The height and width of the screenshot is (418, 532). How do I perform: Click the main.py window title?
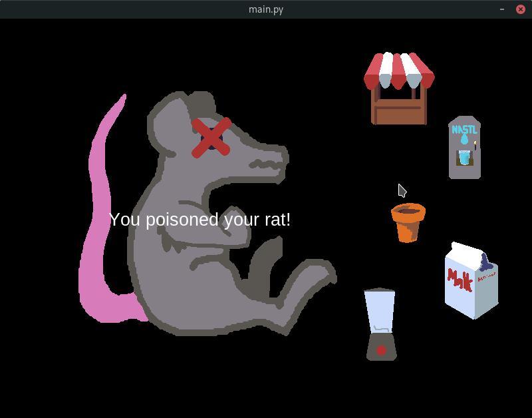click(265, 9)
